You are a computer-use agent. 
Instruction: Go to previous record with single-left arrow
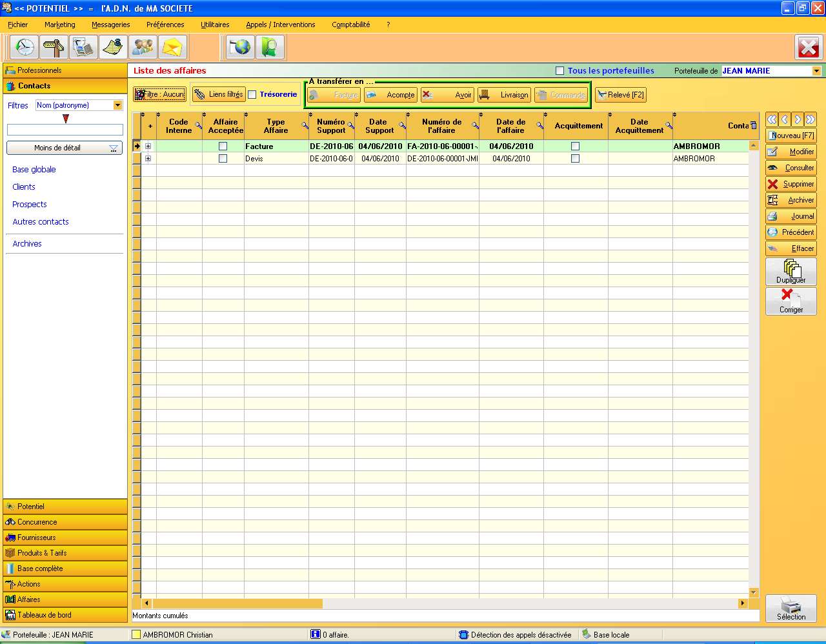[785, 119]
